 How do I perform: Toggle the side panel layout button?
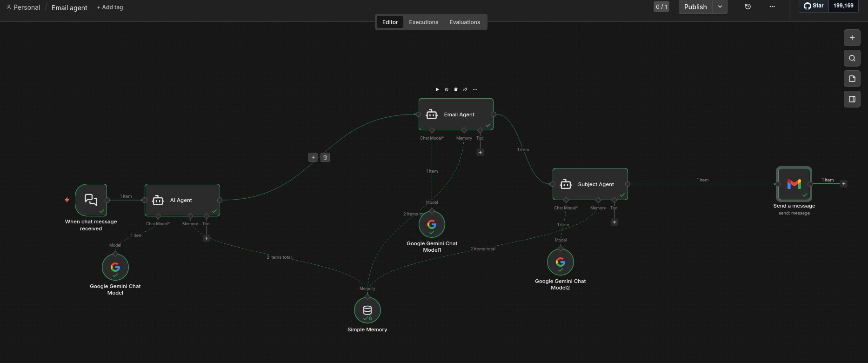coord(852,99)
